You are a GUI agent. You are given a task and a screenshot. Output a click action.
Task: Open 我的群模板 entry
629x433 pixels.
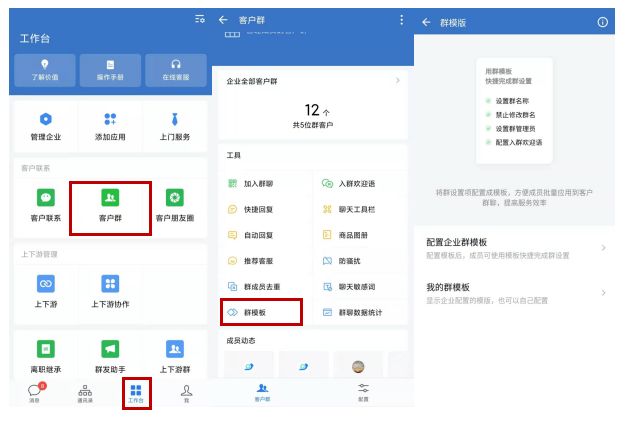click(514, 292)
